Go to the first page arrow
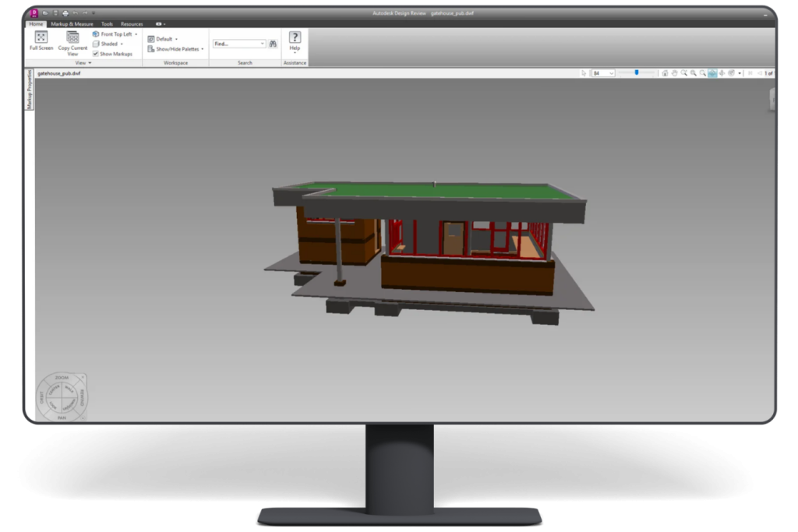The image size is (798, 532). click(x=750, y=73)
